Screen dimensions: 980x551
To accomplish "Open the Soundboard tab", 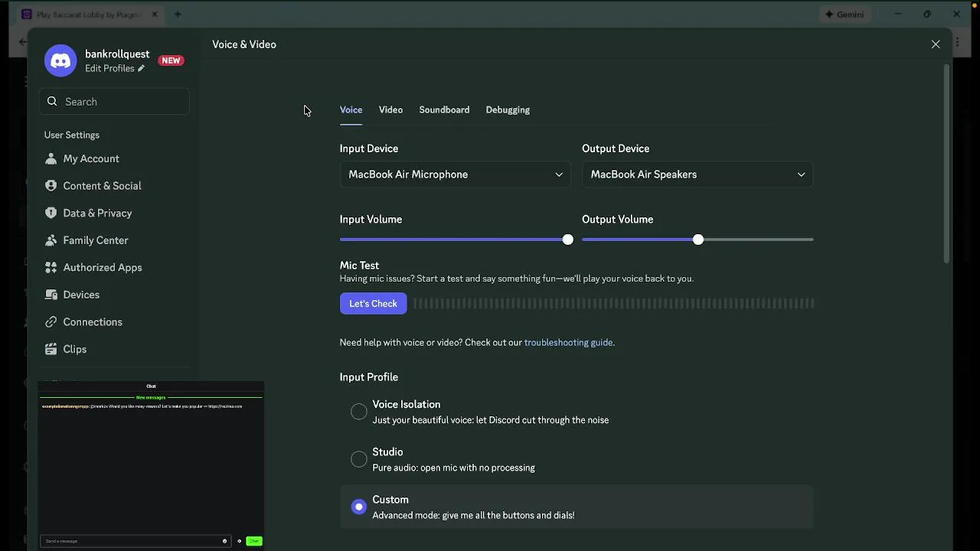I will 444,110.
